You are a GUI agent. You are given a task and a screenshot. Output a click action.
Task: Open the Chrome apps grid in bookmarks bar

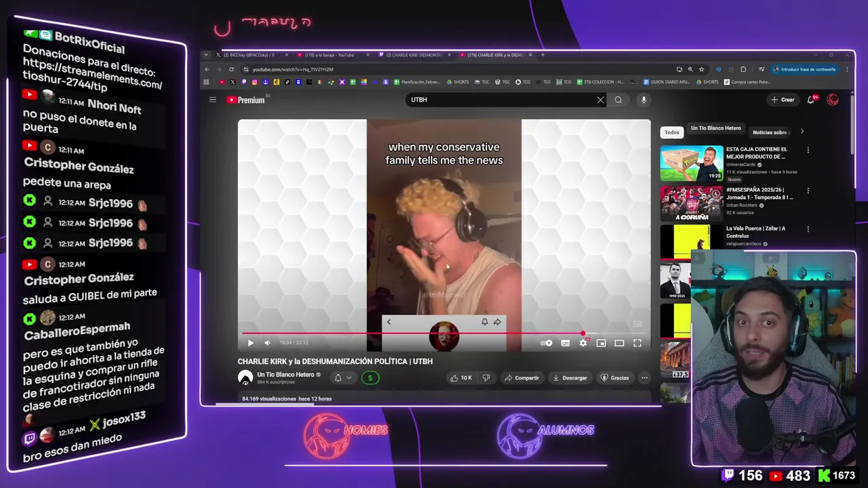[x=206, y=82]
